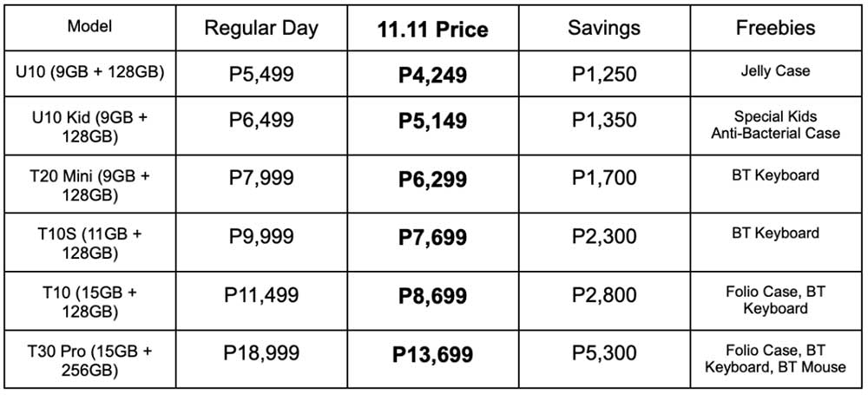Click the T10S (11GB + 128GB) cell
The width and height of the screenshot is (868, 395).
coord(89,243)
